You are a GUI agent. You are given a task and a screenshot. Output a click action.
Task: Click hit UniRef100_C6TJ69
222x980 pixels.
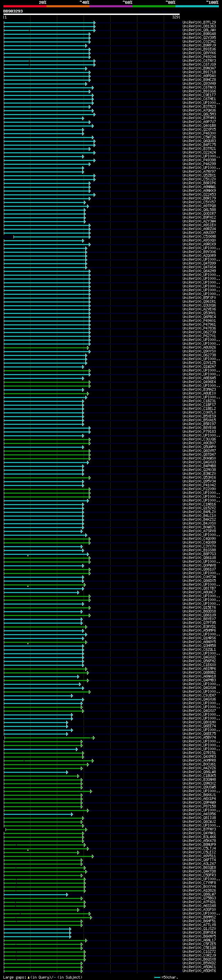click(x=199, y=65)
